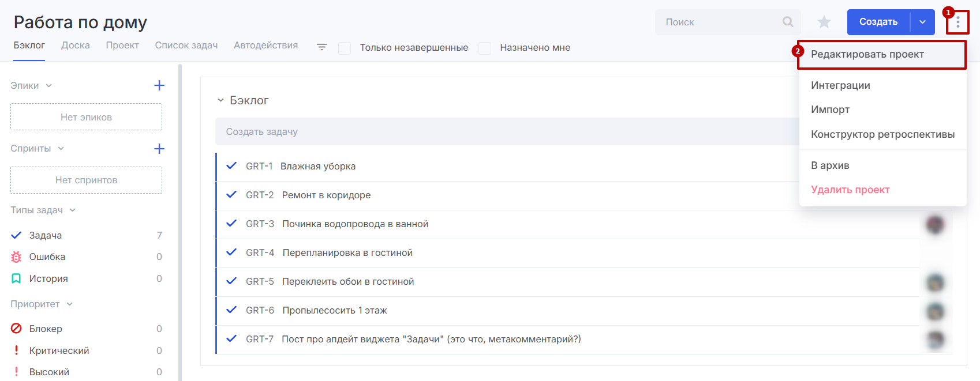Collapse the Приоритет section
This screenshot has height=381, width=980.
click(x=70, y=304)
